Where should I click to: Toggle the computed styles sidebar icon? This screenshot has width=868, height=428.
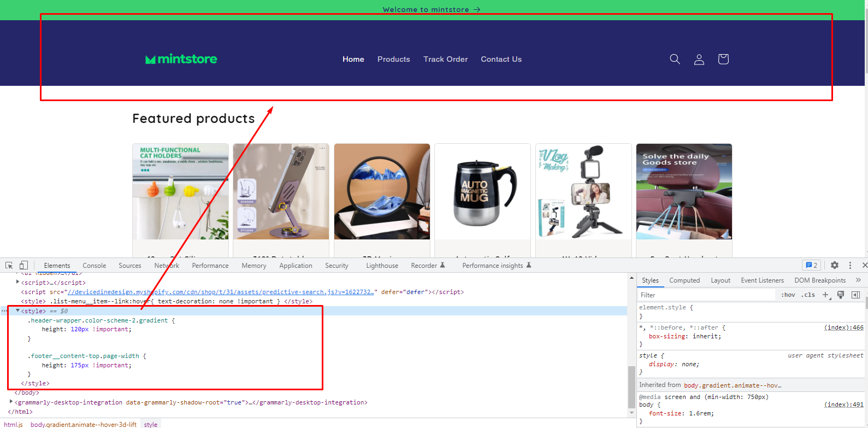click(x=855, y=295)
